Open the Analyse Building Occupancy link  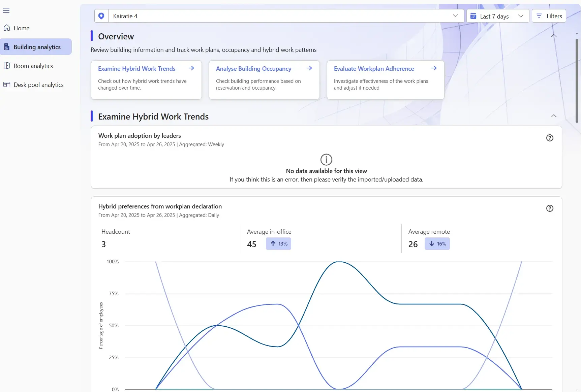[253, 69]
